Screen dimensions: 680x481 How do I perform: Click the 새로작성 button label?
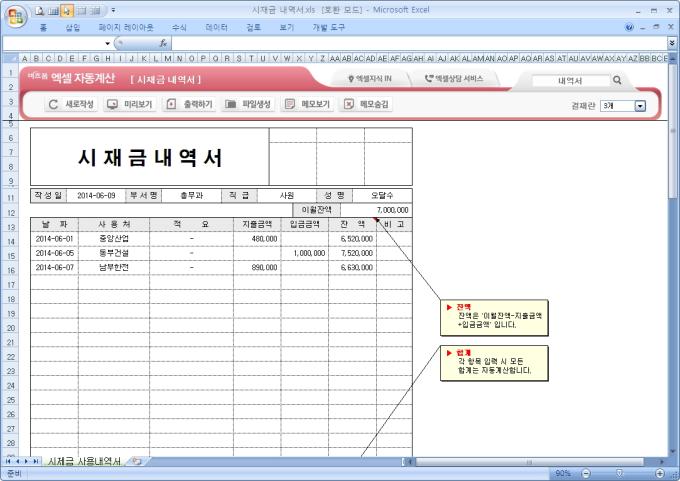click(79, 104)
